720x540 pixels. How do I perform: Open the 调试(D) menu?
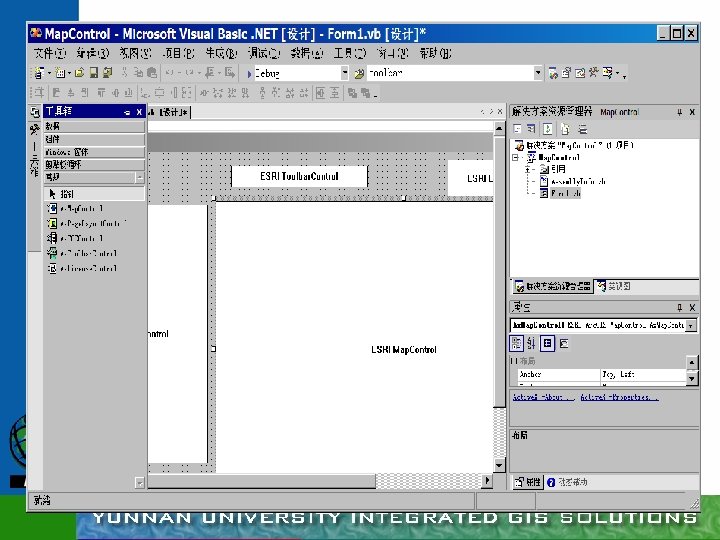tap(264, 54)
